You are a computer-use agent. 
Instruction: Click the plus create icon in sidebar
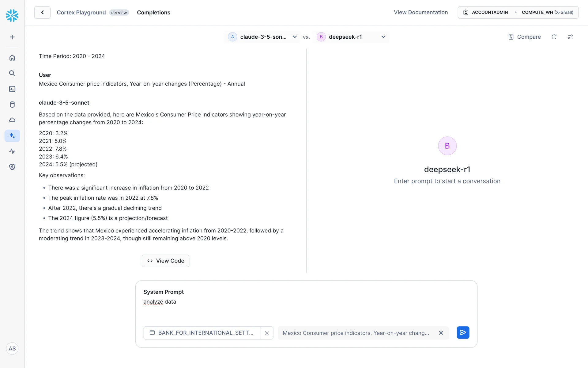(x=12, y=37)
